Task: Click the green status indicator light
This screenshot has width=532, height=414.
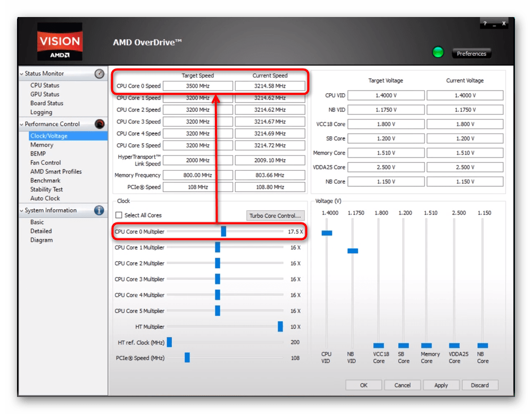Action: 438,53
